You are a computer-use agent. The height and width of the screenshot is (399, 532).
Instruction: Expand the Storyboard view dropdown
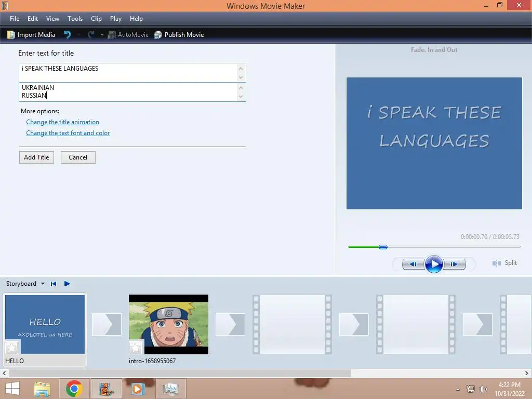pos(43,284)
